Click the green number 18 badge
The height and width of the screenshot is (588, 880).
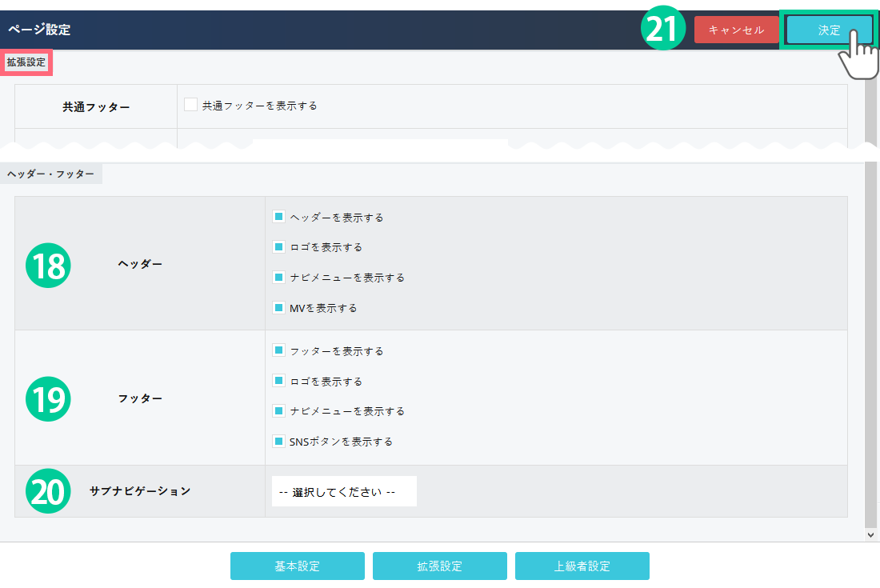(49, 265)
